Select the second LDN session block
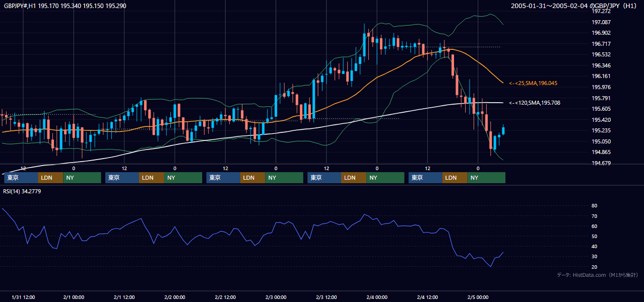The height and width of the screenshot is (302, 644). click(x=152, y=178)
